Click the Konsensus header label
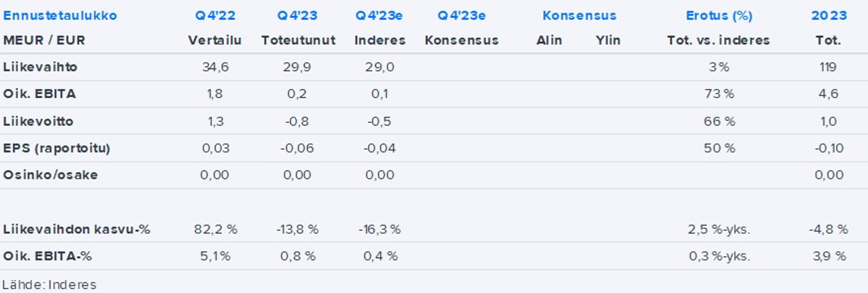 [579, 16]
